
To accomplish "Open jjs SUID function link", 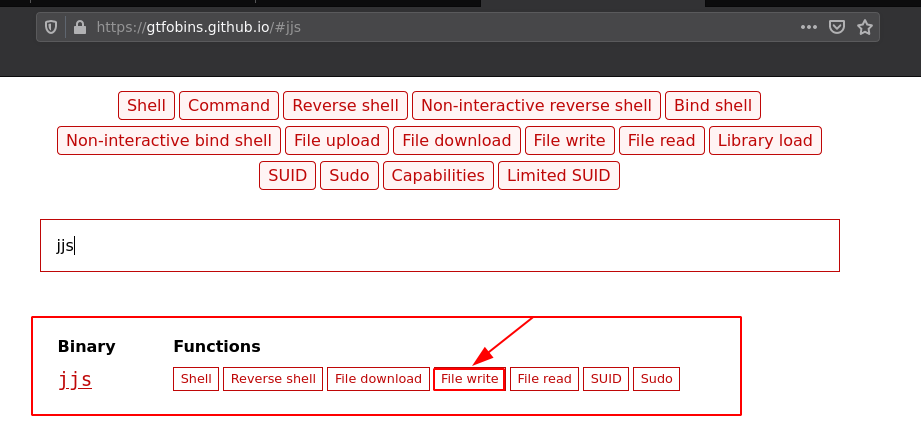I will [x=606, y=379].
